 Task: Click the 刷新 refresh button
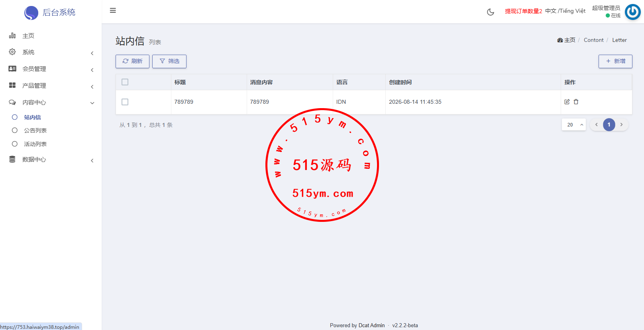point(132,61)
